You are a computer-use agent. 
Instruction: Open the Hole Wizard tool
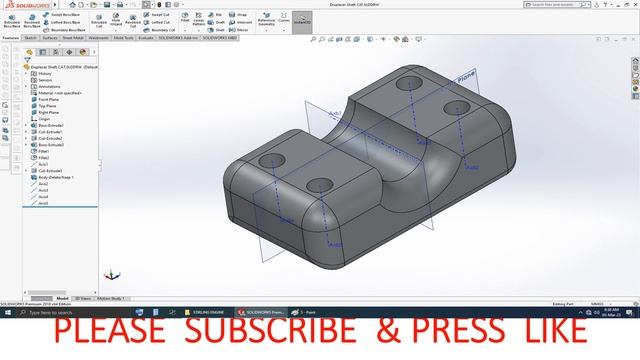116,19
